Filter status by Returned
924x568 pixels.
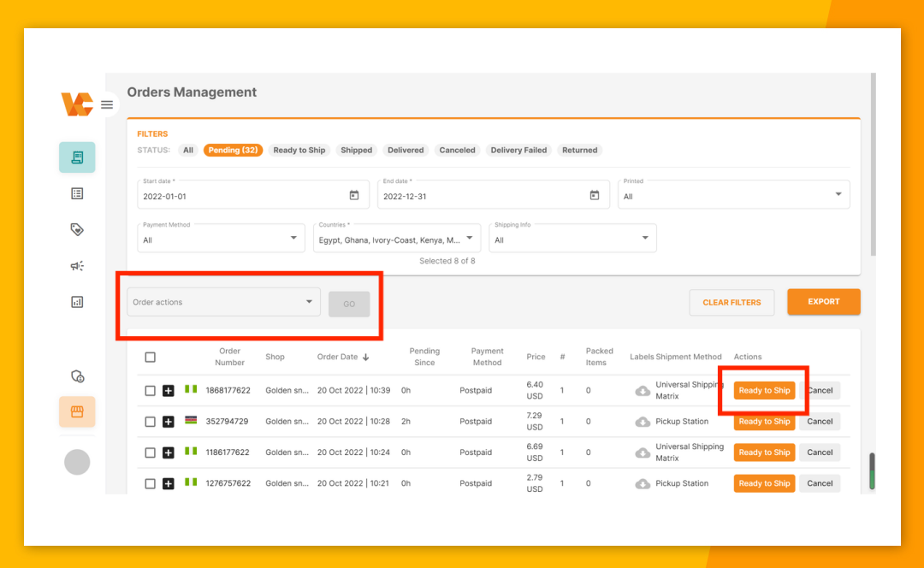click(x=580, y=151)
